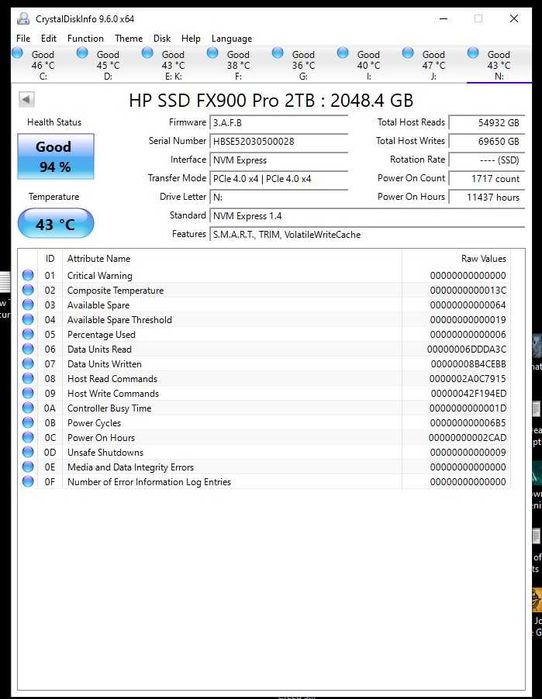The width and height of the screenshot is (542, 699).
Task: Open the Theme menu
Action: tap(128, 38)
